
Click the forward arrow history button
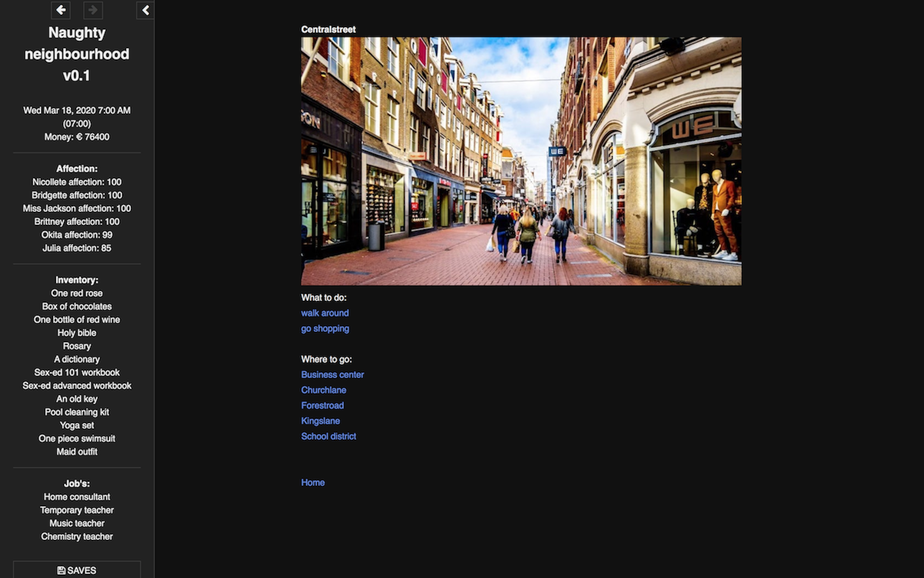point(93,10)
